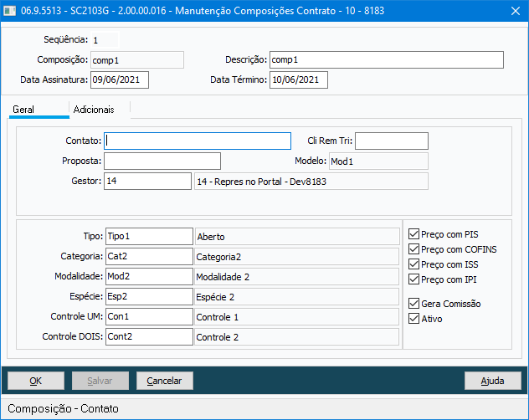Confirm with the OK button
The height and width of the screenshot is (420, 529).
pyautogui.click(x=36, y=381)
